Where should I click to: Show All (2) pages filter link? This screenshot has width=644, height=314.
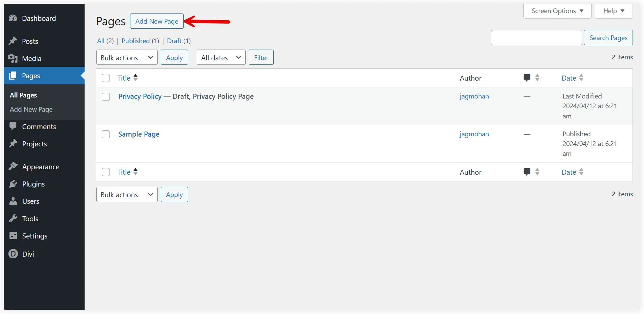[x=105, y=41]
